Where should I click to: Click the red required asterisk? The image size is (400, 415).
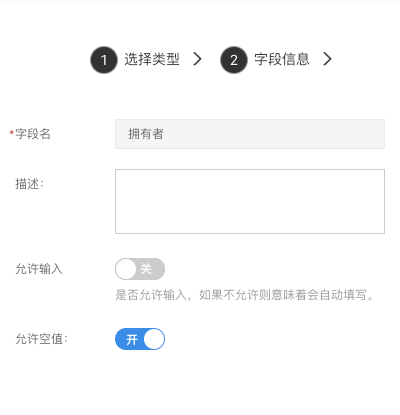12,133
